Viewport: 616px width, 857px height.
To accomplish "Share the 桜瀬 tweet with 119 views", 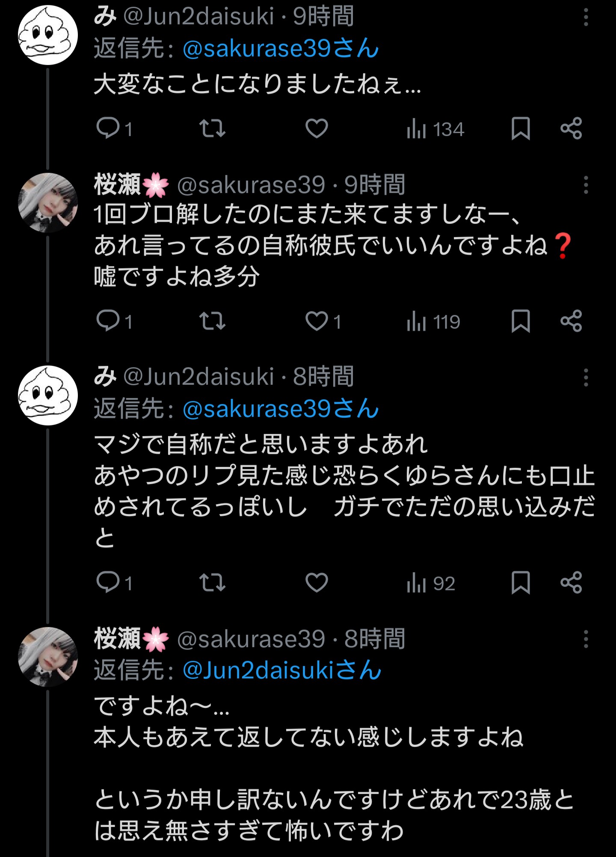I will click(x=571, y=321).
